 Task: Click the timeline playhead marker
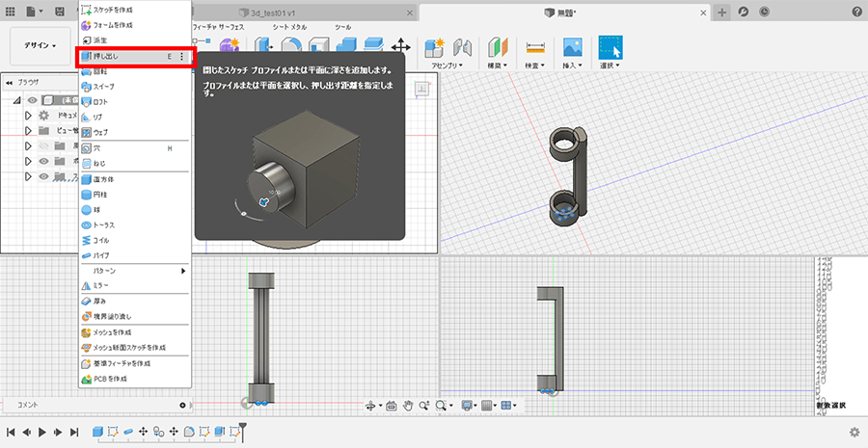click(244, 427)
